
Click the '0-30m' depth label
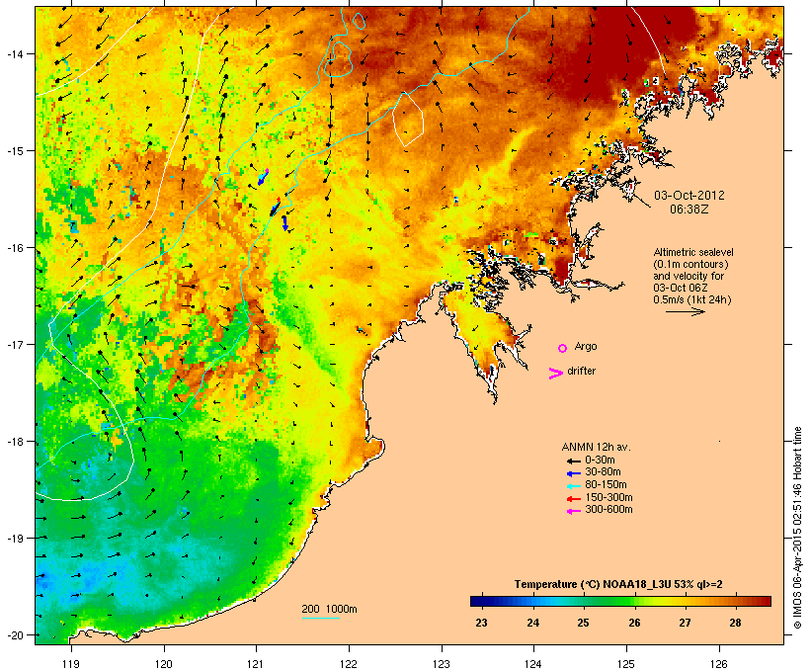[x=600, y=461]
